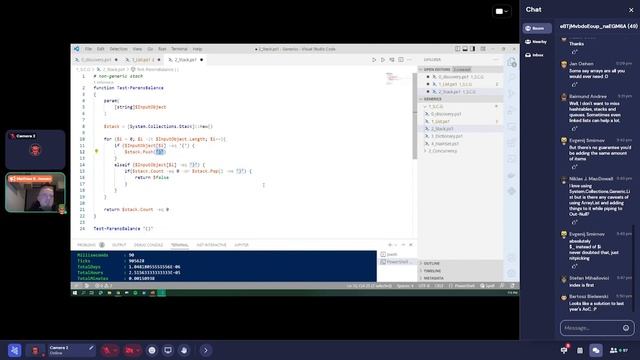Open the video layout dropdown at top
This screenshot has height=360, width=640.
[502, 11]
